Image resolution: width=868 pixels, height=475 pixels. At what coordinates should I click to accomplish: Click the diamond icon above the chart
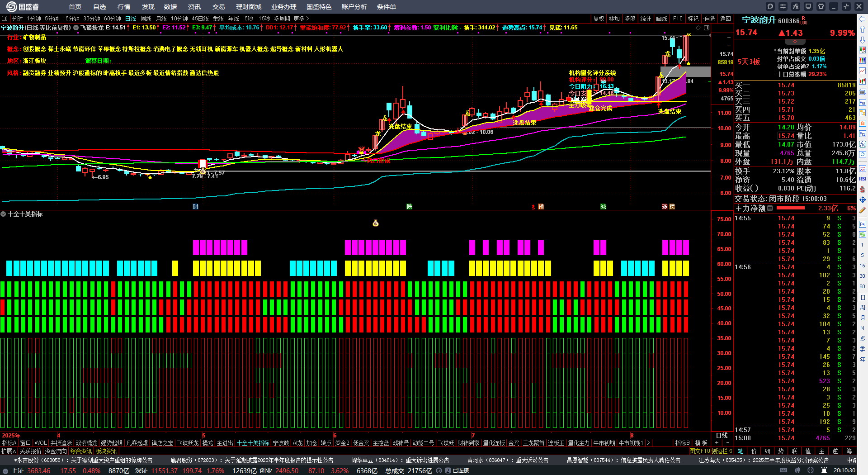pos(698,28)
